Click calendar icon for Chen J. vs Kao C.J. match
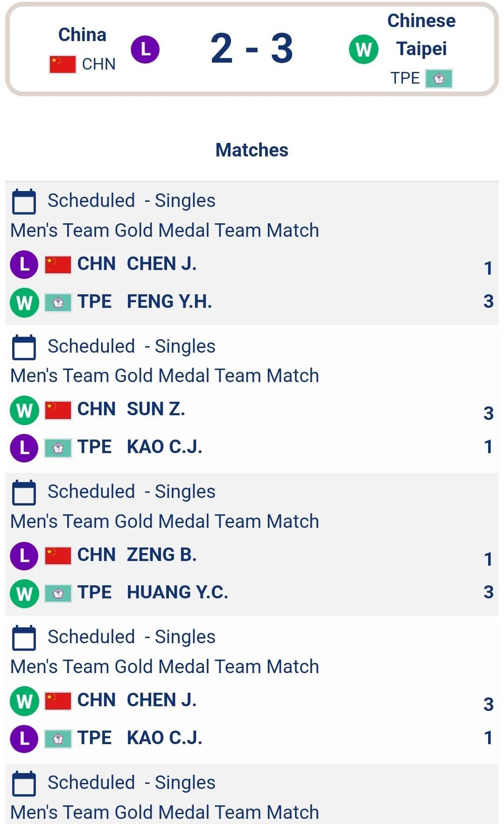Image resolution: width=504 pixels, height=824 pixels. coord(24,638)
